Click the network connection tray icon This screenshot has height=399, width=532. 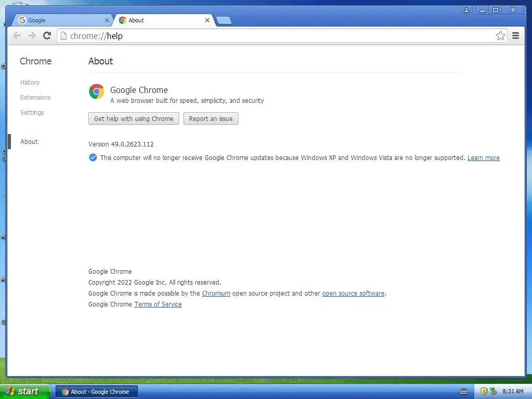coord(494,392)
